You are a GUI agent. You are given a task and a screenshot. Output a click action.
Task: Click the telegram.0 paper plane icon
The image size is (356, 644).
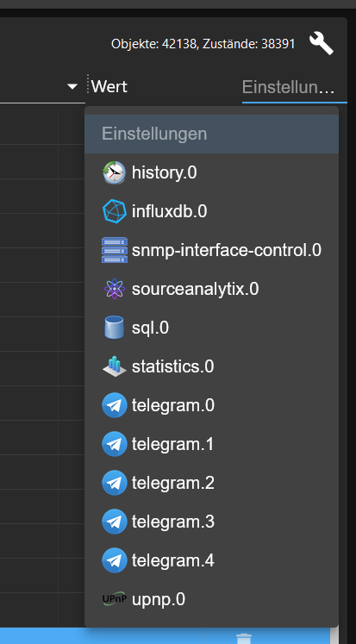[x=114, y=405]
